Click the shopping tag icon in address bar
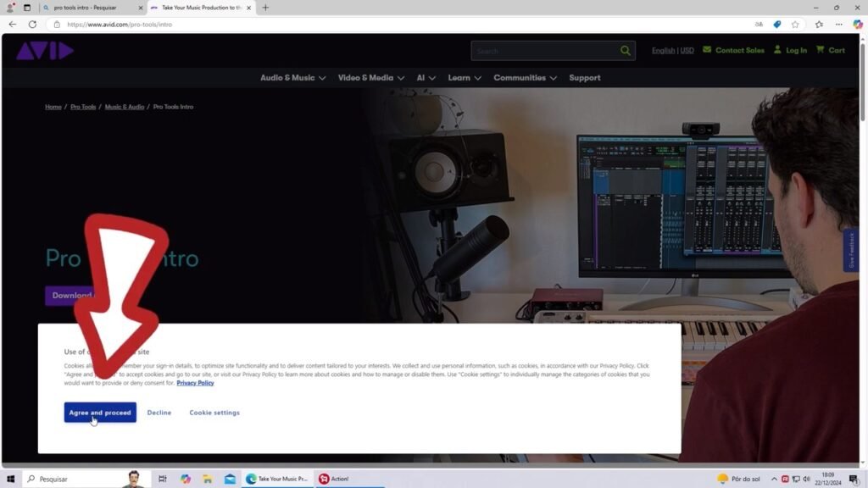The width and height of the screenshot is (868, 488). coord(777,25)
